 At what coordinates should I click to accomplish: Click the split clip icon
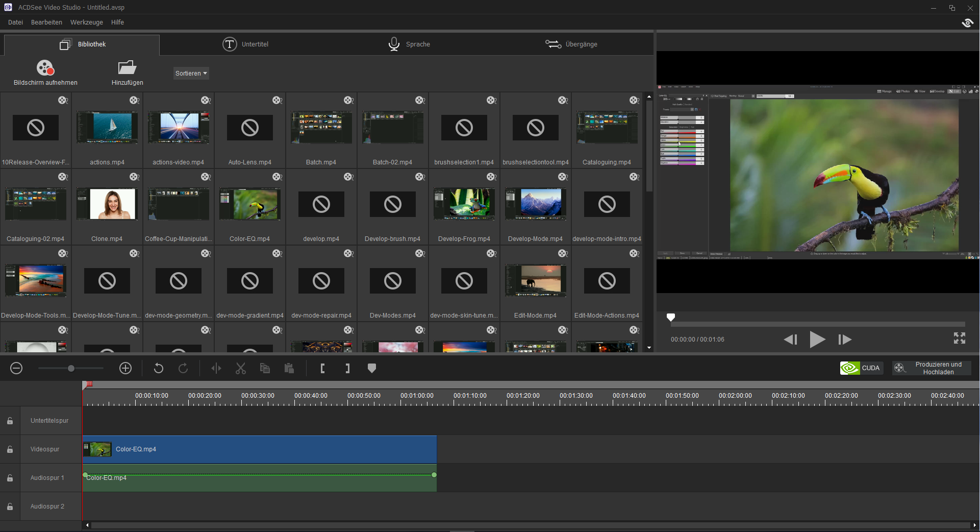coord(216,368)
